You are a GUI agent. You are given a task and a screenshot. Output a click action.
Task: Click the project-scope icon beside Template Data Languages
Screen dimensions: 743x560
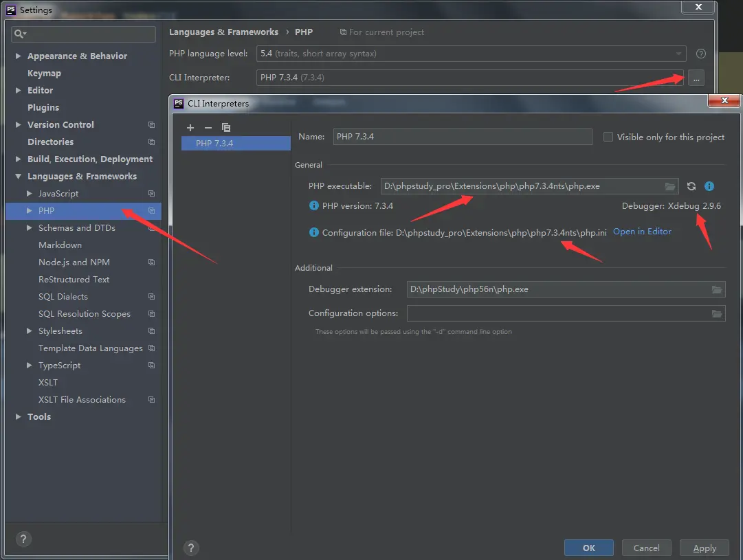pos(152,348)
